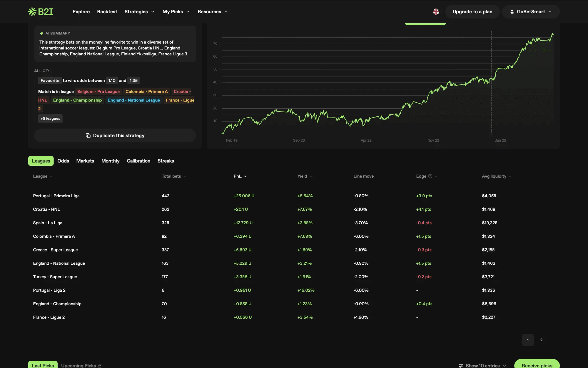The width and height of the screenshot is (588, 368).
Task: Click Belgium - Pro League tag
Action: coord(98,92)
